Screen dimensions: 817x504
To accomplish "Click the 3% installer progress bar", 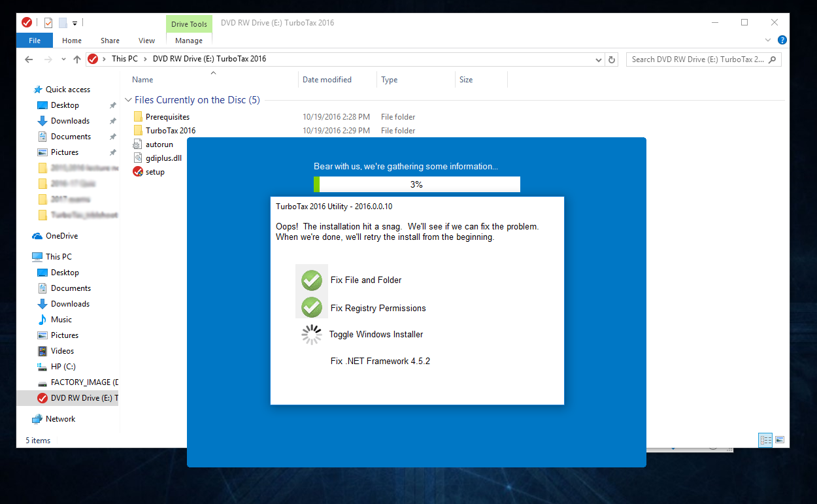I will pos(417,184).
